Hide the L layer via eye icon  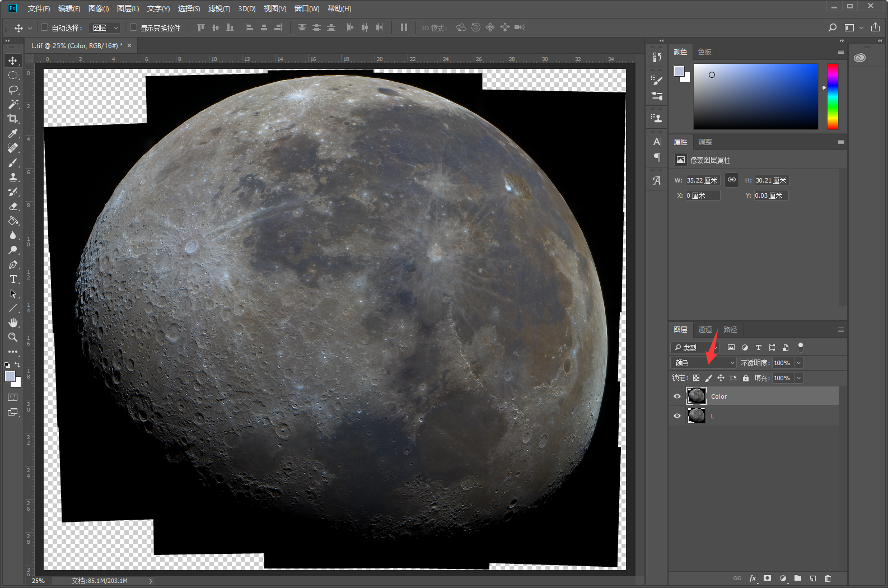(x=677, y=416)
